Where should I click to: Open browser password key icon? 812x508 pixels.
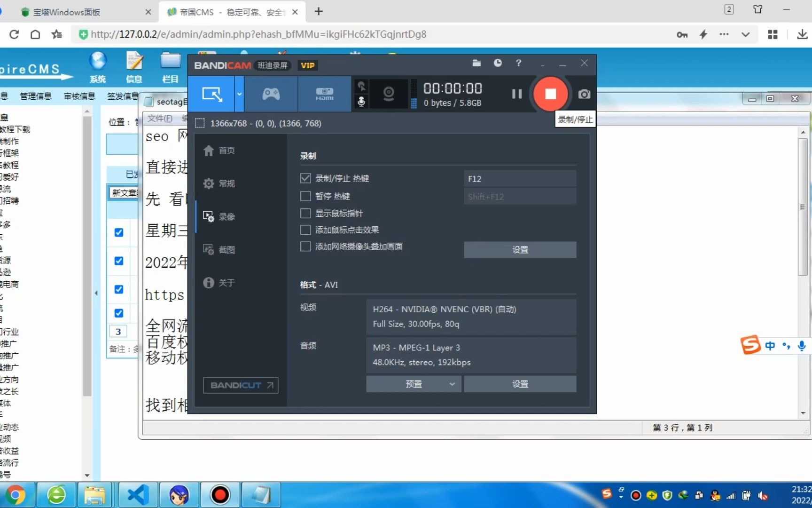(x=682, y=34)
